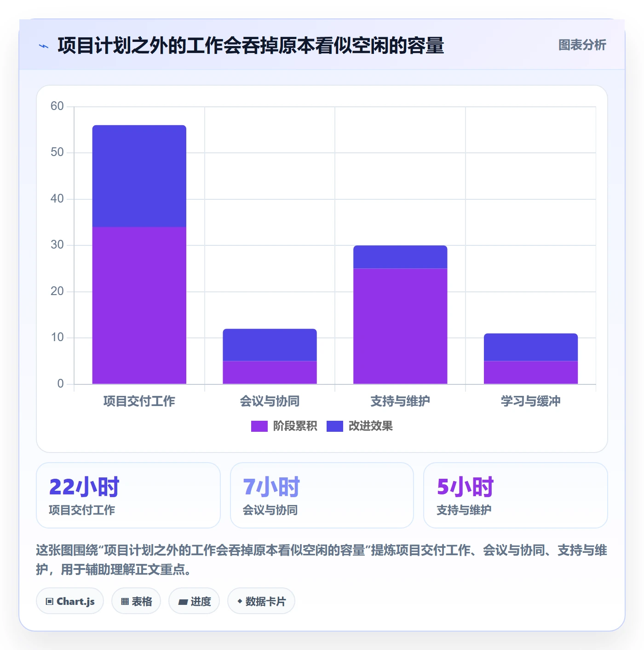Select the 数据卡片 tag chip
The width and height of the screenshot is (644, 650).
(261, 601)
